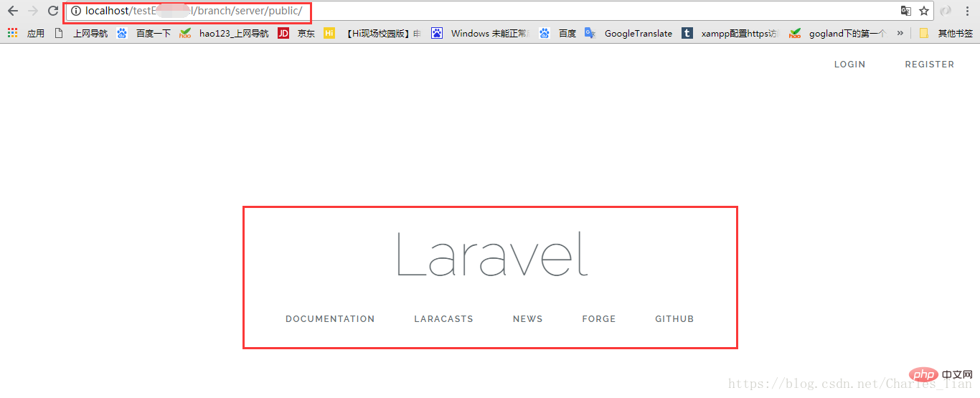Open the FORGE link
Viewport: 980px width, 398px height.
[599, 319]
